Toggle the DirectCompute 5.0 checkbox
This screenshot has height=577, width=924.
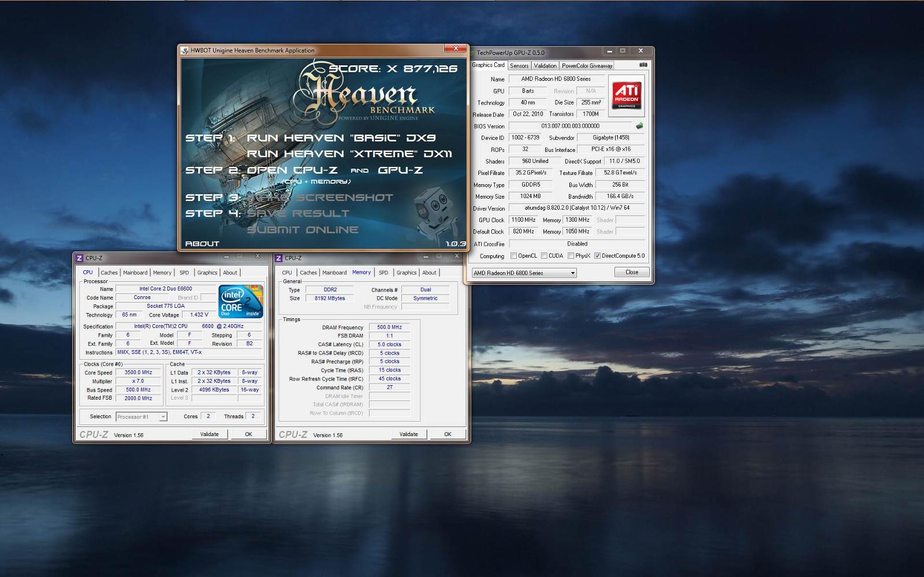coord(597,256)
